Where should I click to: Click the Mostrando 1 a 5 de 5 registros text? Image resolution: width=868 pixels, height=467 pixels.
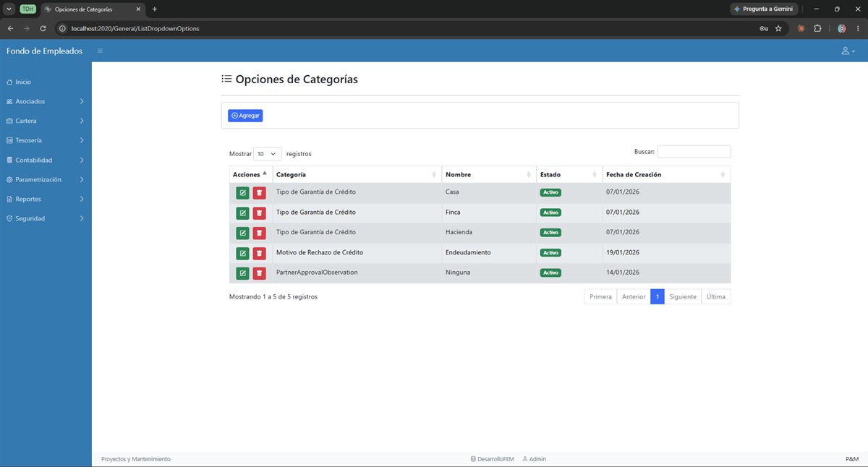coord(273,296)
